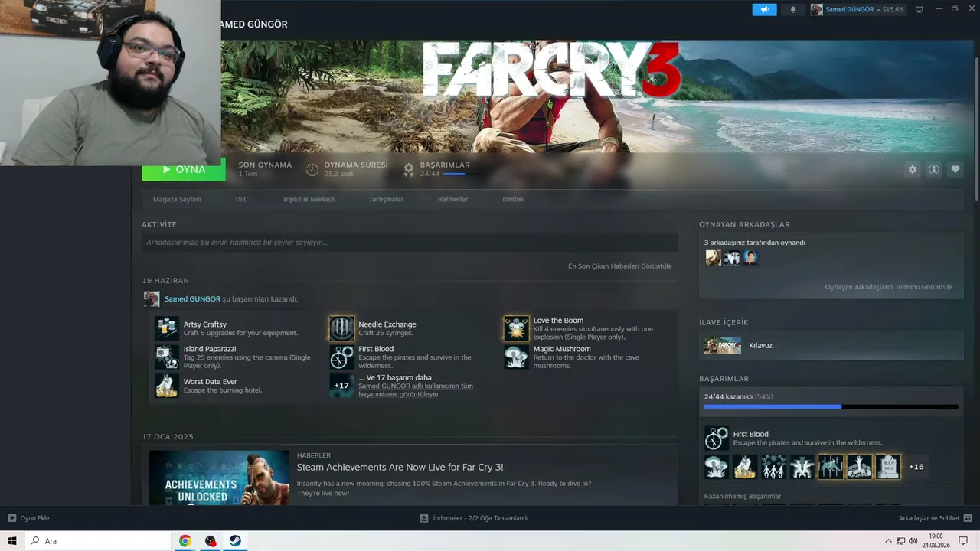This screenshot has width=980, height=551.
Task: Open the Windows notification center icon
Action: [x=963, y=541]
